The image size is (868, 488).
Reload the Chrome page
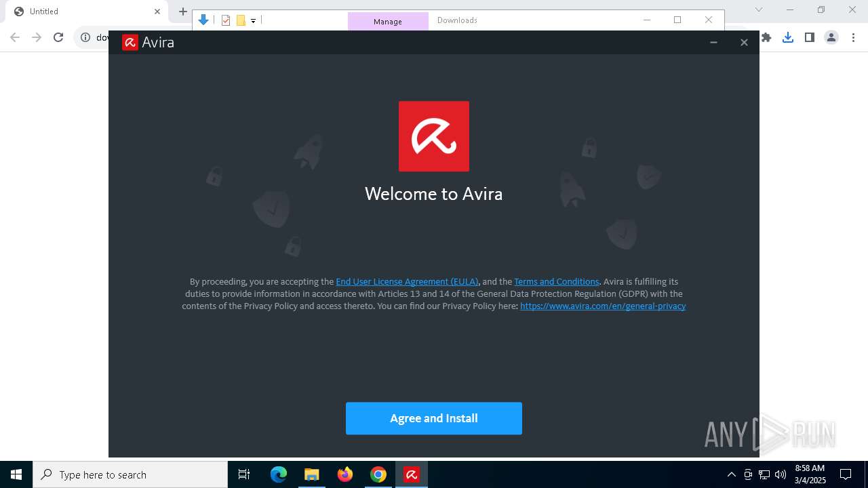(x=58, y=37)
